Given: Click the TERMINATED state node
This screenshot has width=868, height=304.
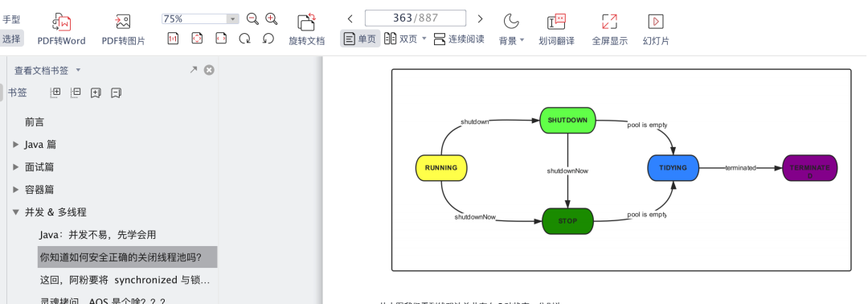Looking at the screenshot, I should click(x=810, y=168).
